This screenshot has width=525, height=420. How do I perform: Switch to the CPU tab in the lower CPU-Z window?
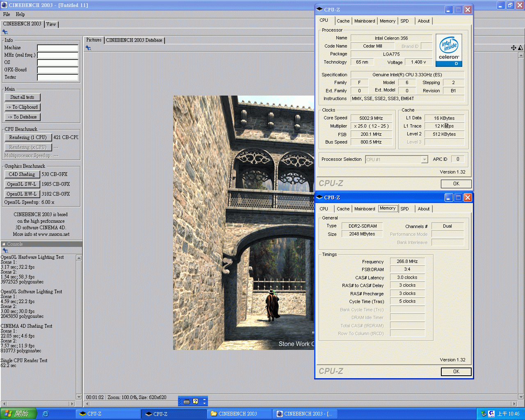324,209
